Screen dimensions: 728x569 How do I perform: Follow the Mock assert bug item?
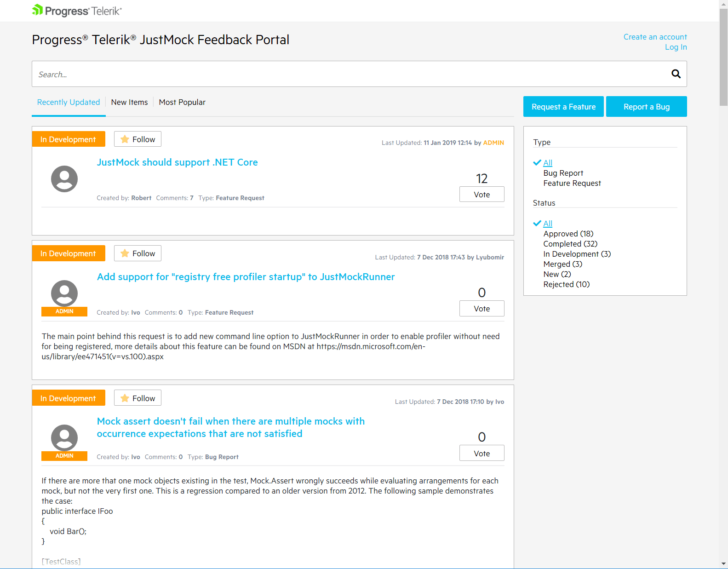[x=138, y=398]
